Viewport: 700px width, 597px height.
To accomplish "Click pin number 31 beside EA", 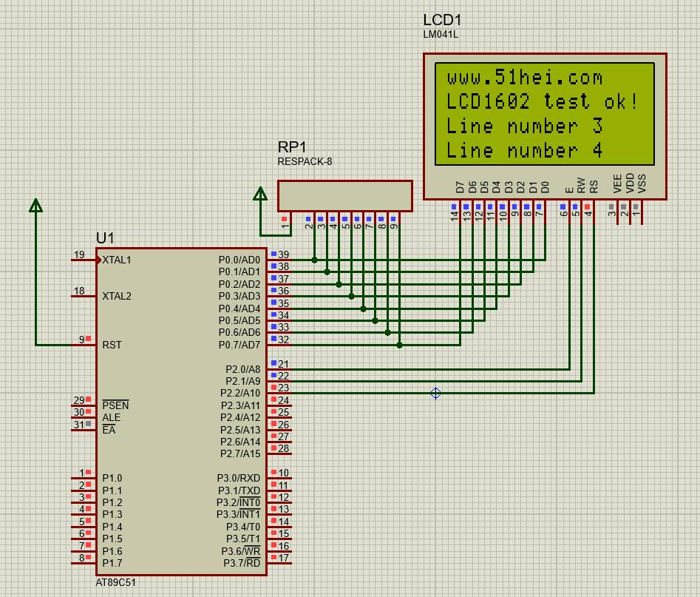I will click(79, 425).
